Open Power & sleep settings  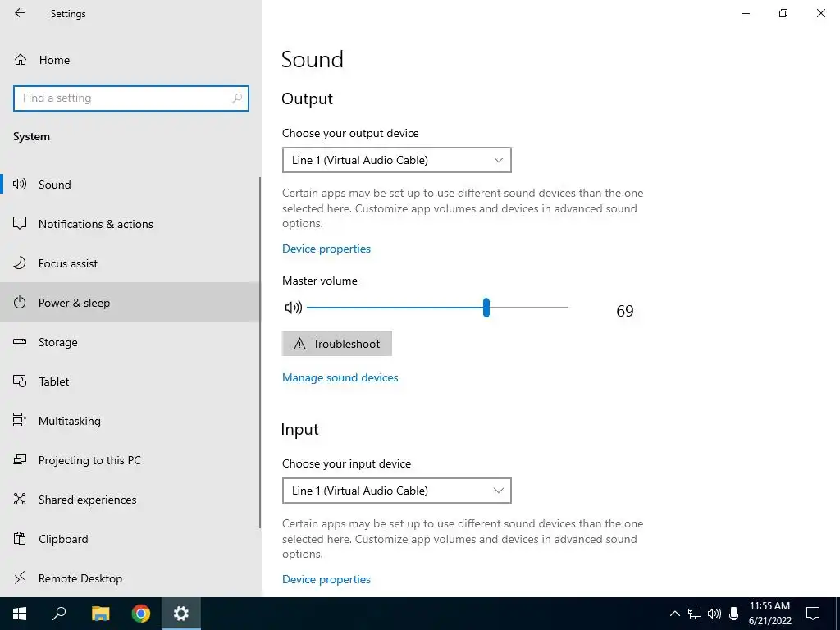pyautogui.click(x=130, y=302)
